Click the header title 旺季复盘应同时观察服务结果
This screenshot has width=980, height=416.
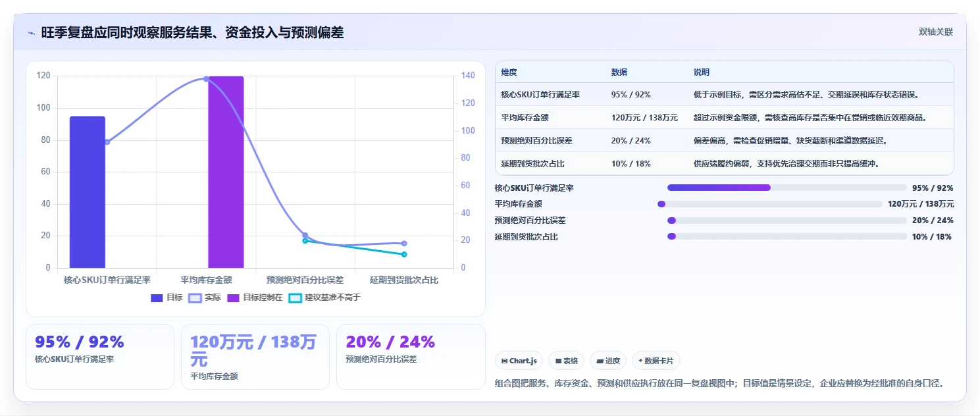[192, 32]
